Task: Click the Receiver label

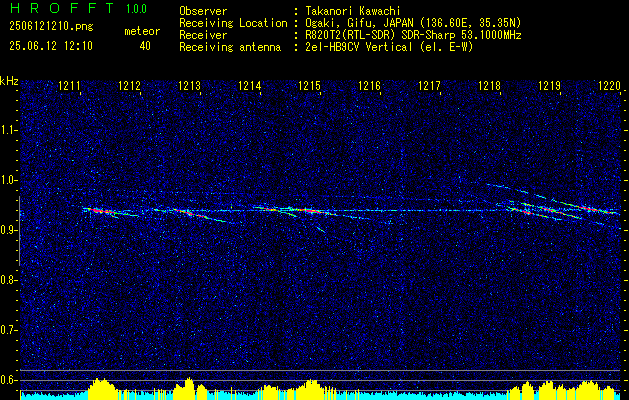Action: pos(203,35)
